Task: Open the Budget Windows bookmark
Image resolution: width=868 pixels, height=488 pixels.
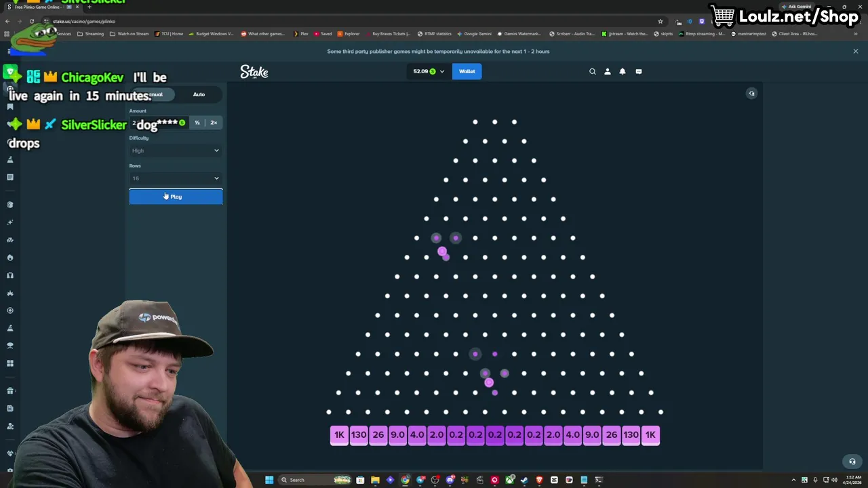Action: point(211,33)
